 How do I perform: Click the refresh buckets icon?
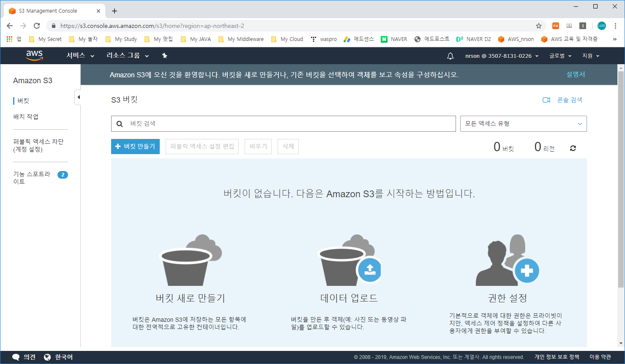pos(573,148)
